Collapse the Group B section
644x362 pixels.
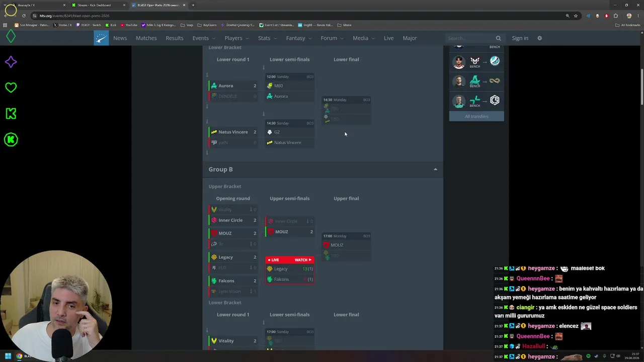[x=435, y=169]
